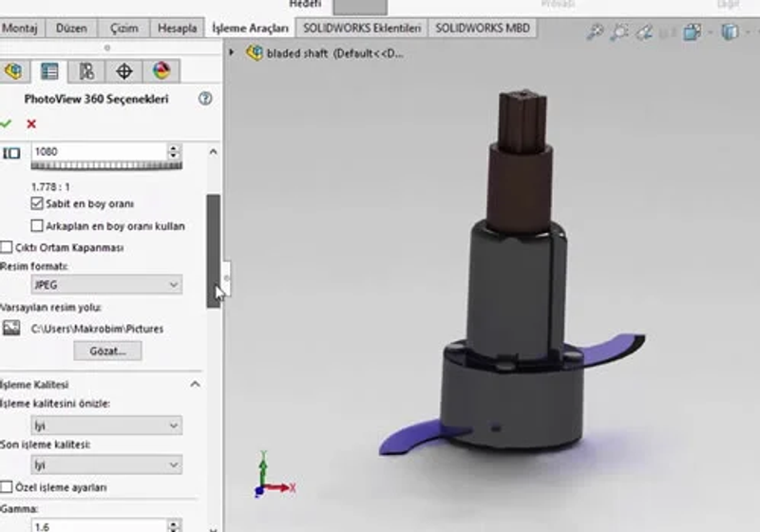Enable 'Özel işleme ayarları' checkbox
Screen dimensions: 760x532
click(x=7, y=487)
